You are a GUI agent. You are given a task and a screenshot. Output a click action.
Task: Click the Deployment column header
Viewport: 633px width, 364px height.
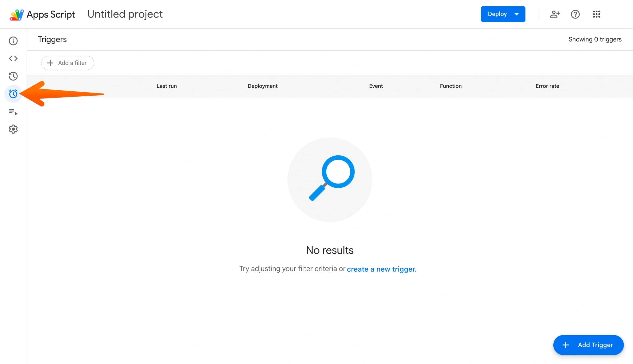click(x=263, y=86)
